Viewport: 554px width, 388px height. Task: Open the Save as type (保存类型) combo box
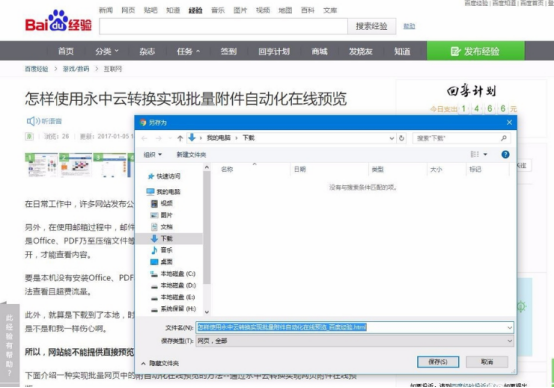[x=354, y=341]
